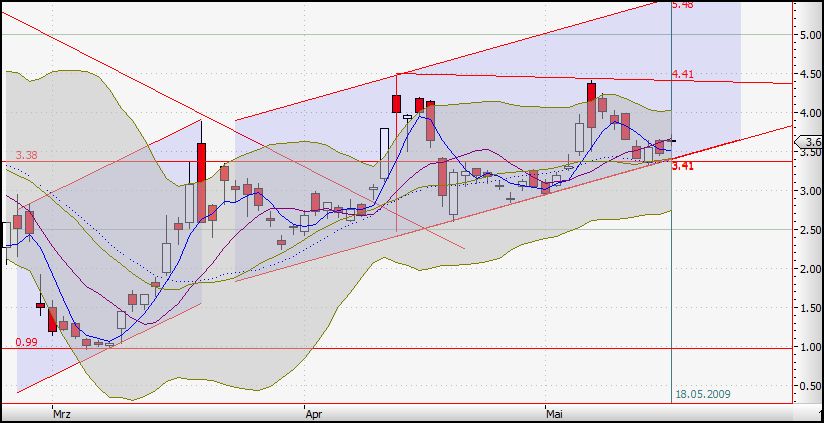The image size is (824, 423).
Task: Select the 4.41 resistance line label
Action: coord(683,75)
